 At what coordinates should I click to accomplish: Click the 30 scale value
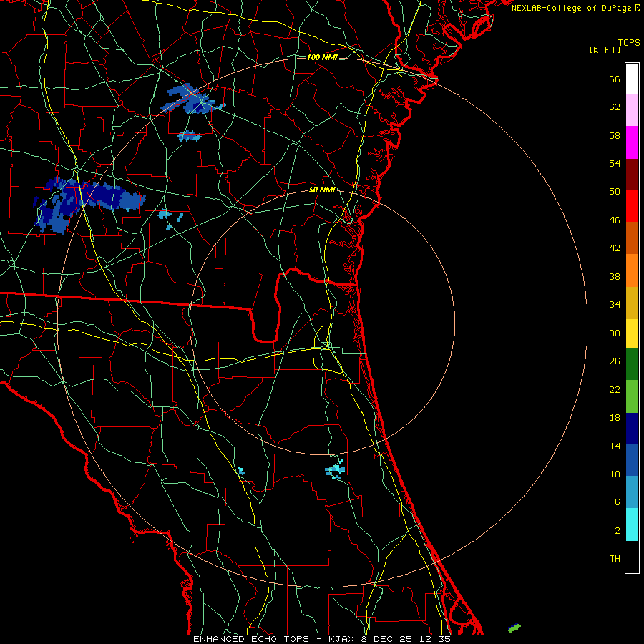pos(615,333)
